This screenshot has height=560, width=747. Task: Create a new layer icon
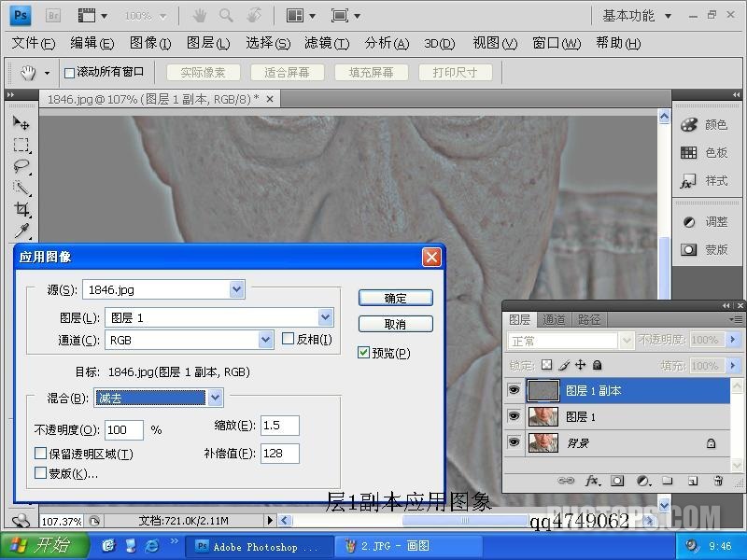click(693, 481)
